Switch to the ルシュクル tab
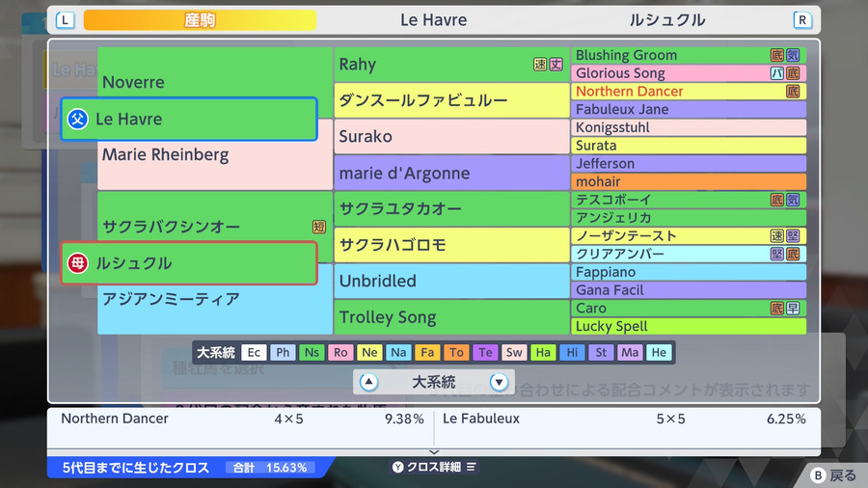 click(667, 20)
